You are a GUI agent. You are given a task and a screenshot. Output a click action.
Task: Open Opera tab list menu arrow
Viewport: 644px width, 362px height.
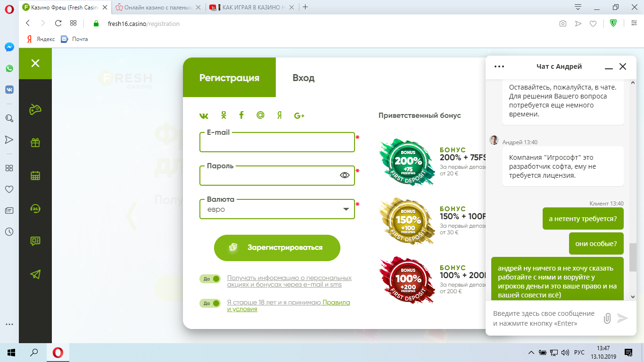click(x=578, y=7)
